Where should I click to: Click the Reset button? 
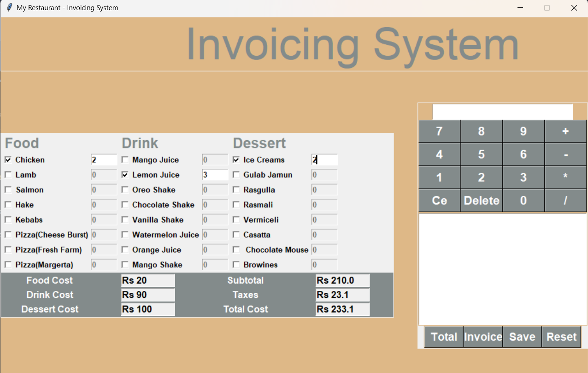(x=561, y=337)
